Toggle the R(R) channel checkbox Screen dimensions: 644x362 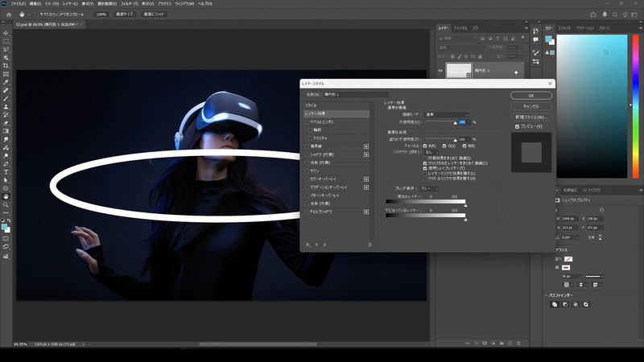point(426,146)
